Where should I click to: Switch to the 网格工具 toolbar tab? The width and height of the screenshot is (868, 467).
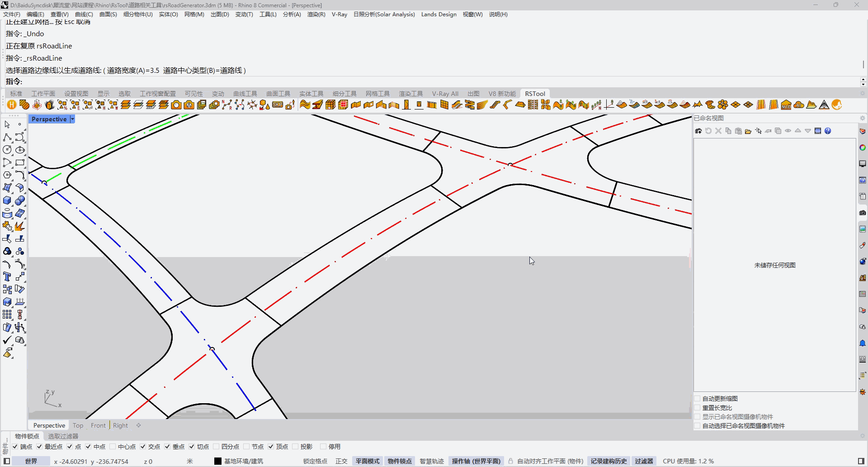377,94
